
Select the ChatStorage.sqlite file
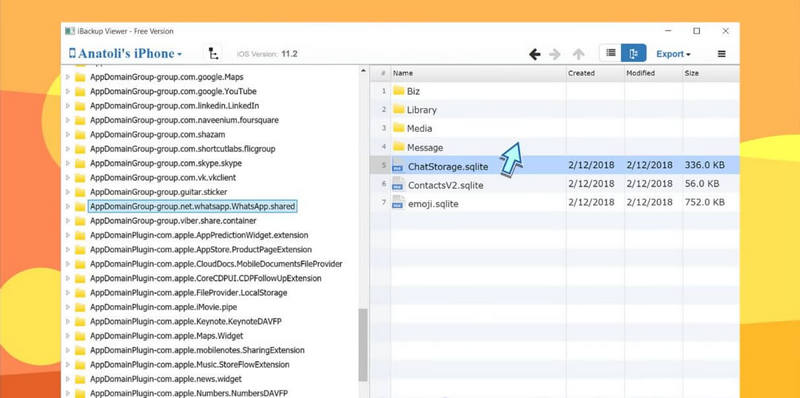pos(555,166)
